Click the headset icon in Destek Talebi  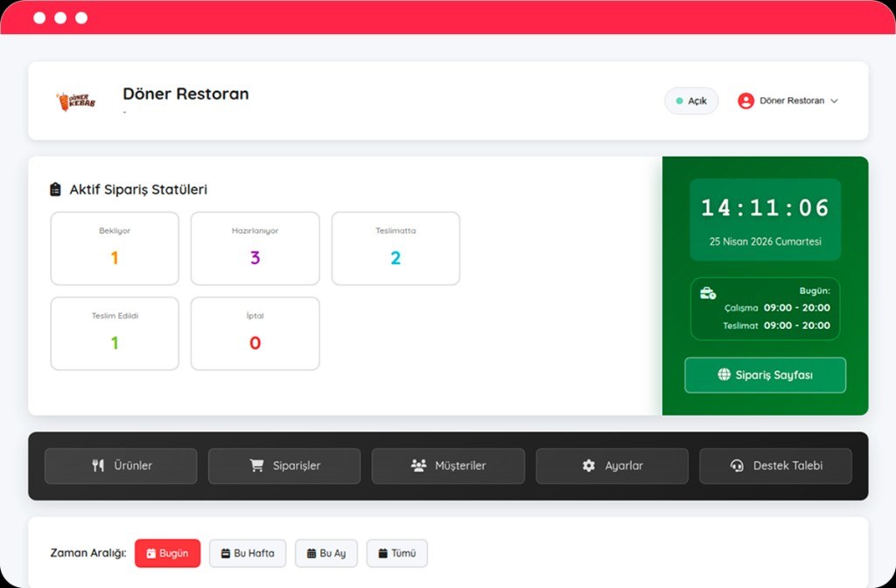(x=737, y=465)
